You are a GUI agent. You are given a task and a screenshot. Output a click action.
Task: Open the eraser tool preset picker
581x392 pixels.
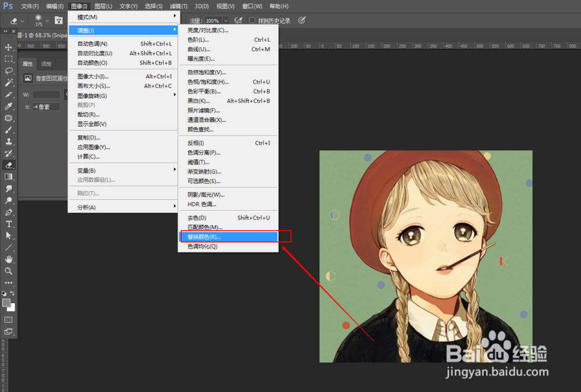pos(17,21)
